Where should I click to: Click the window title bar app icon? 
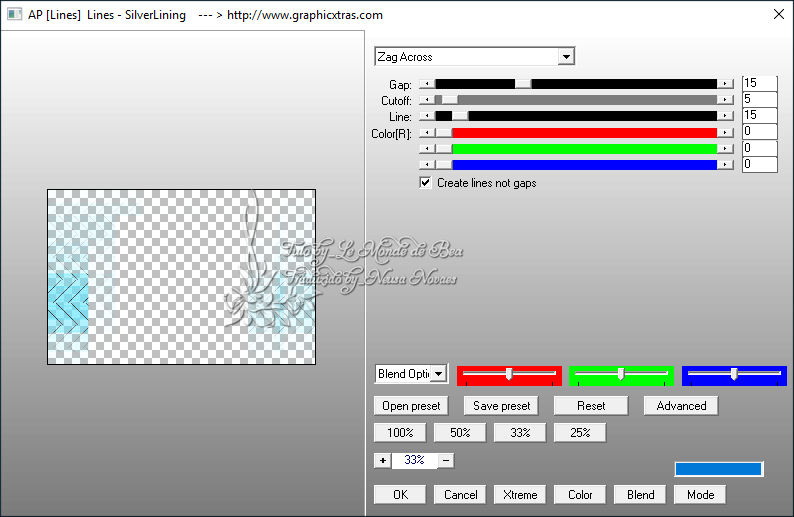click(x=14, y=14)
